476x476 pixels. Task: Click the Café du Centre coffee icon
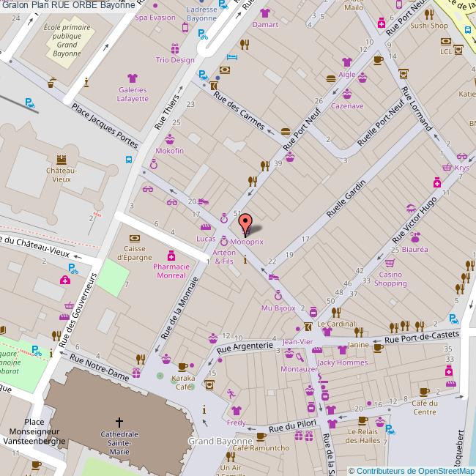point(425,392)
